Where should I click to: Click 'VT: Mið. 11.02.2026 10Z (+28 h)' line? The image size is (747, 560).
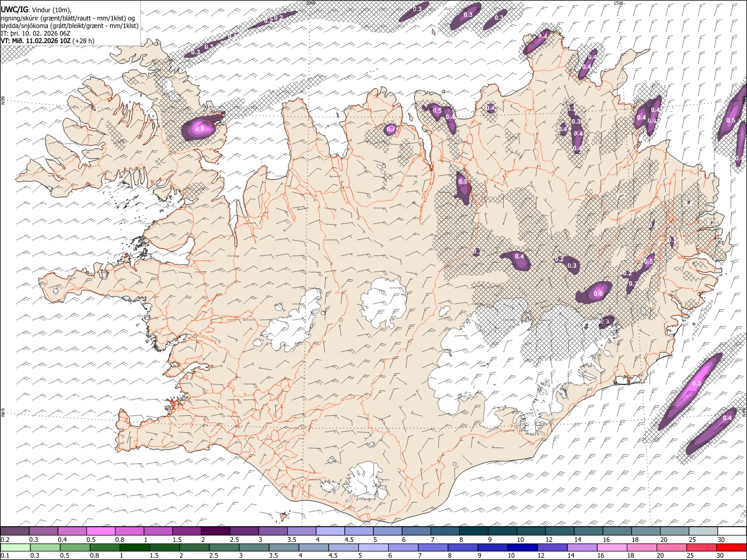click(48, 41)
